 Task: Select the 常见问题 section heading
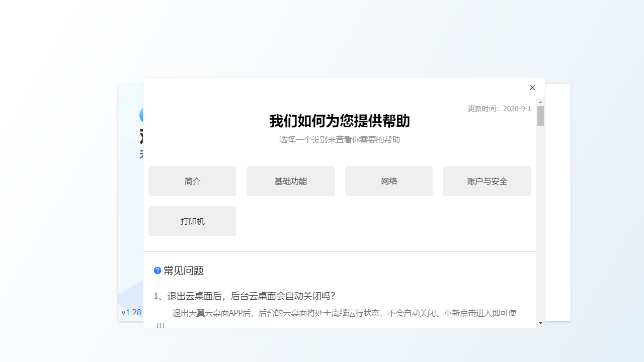(184, 270)
